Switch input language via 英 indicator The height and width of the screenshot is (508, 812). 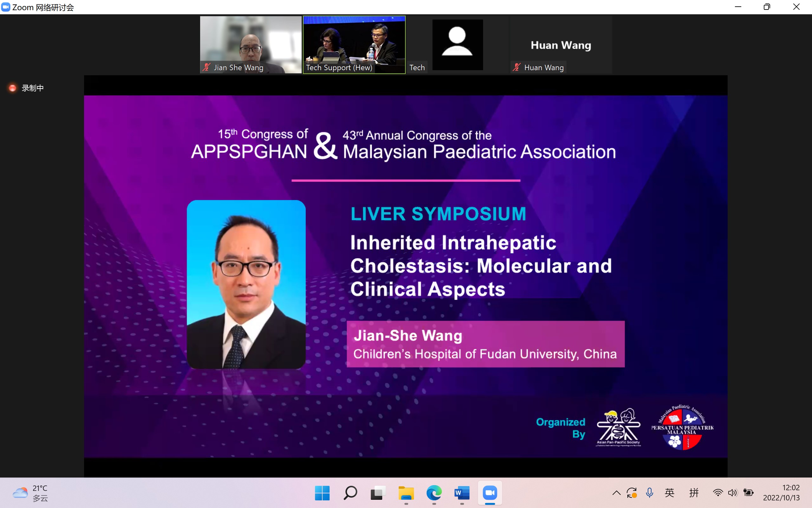669,493
